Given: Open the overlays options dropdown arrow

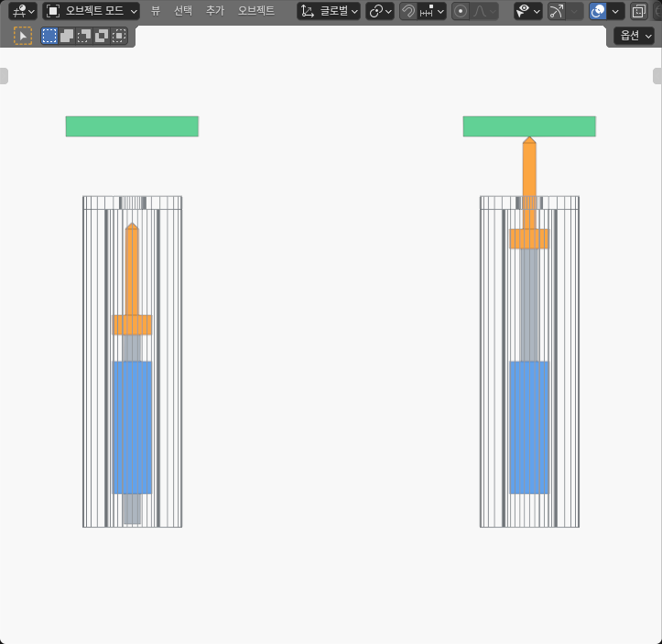Looking at the screenshot, I should point(615,11).
